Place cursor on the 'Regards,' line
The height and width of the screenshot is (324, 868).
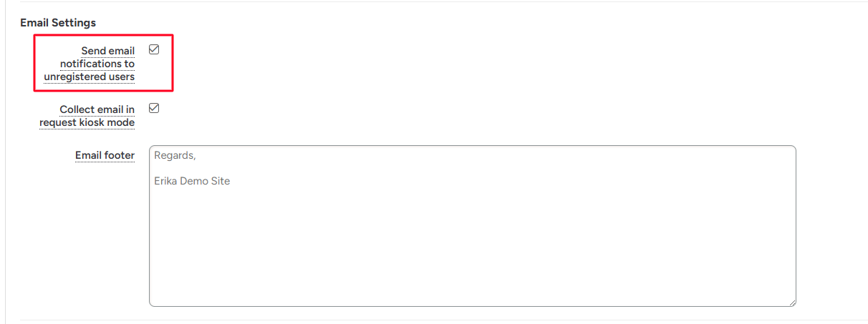(175, 156)
